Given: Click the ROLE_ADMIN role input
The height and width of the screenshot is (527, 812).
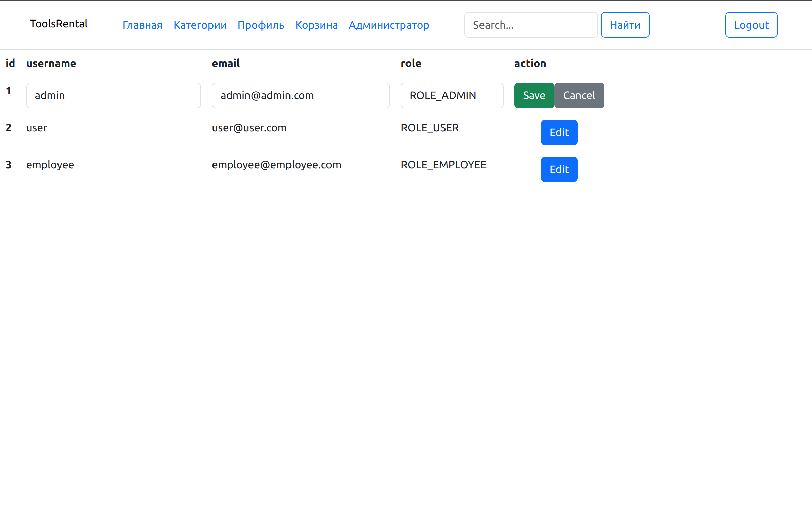Looking at the screenshot, I should [452, 95].
